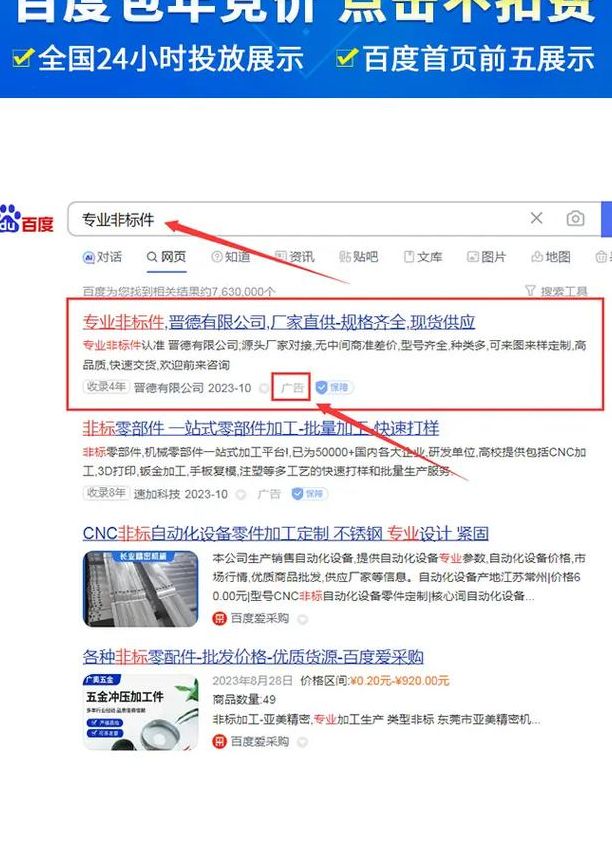Click the 保障 shield badge on 速加科技 result
The width and height of the screenshot is (612, 849).
(x=310, y=494)
